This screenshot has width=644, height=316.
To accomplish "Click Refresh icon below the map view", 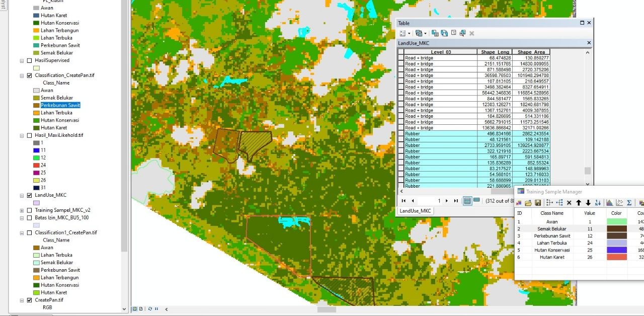I will tap(150, 308).
